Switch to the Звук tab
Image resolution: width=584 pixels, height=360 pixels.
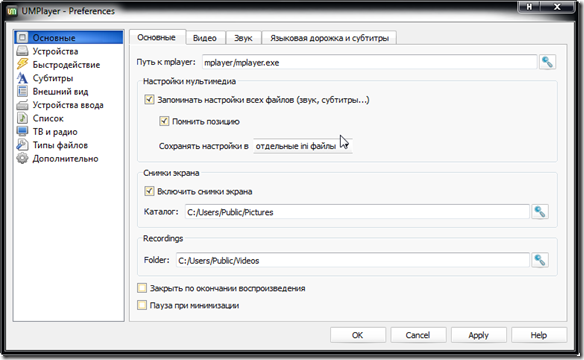point(243,38)
